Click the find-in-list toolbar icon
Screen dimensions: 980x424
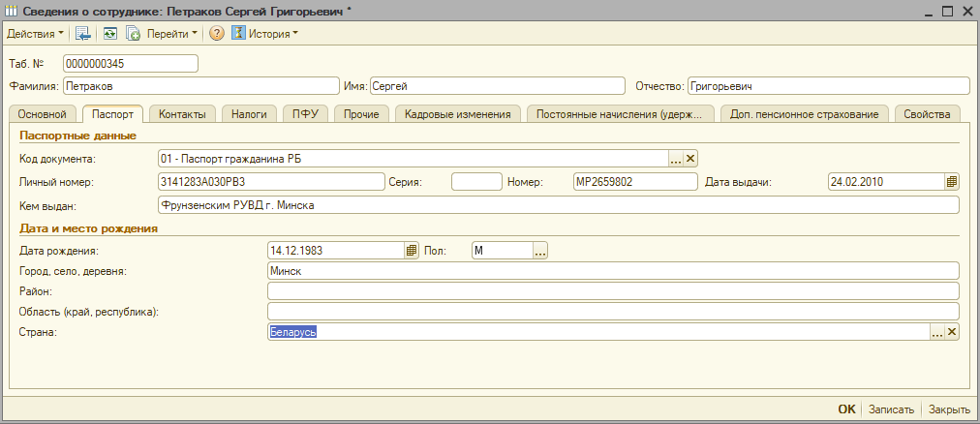click(83, 33)
